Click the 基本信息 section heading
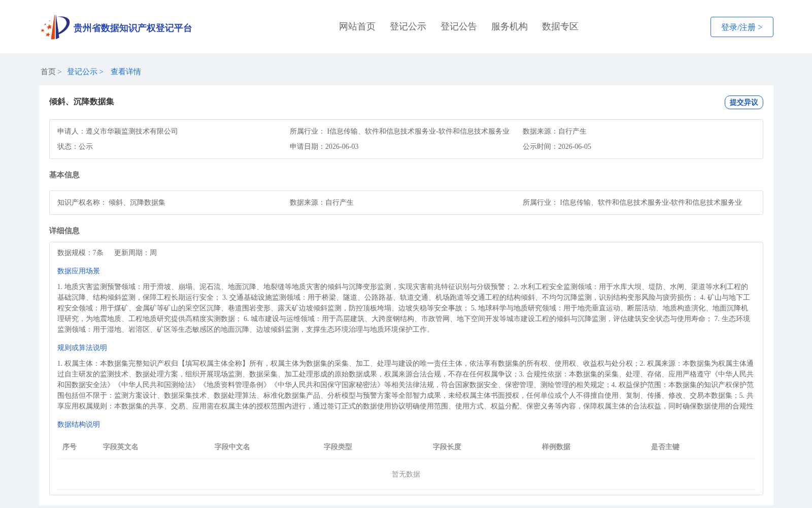Viewport: 812px width, 508px height. 64,175
